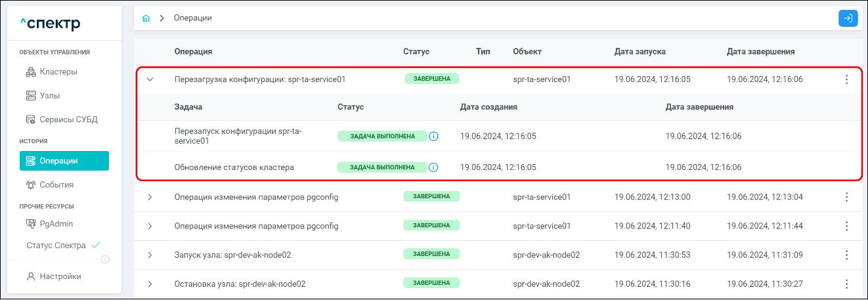Expand the Остановка узла: spr-dev-ak-node02 row
Screen dimensions: 868x300
point(150,284)
